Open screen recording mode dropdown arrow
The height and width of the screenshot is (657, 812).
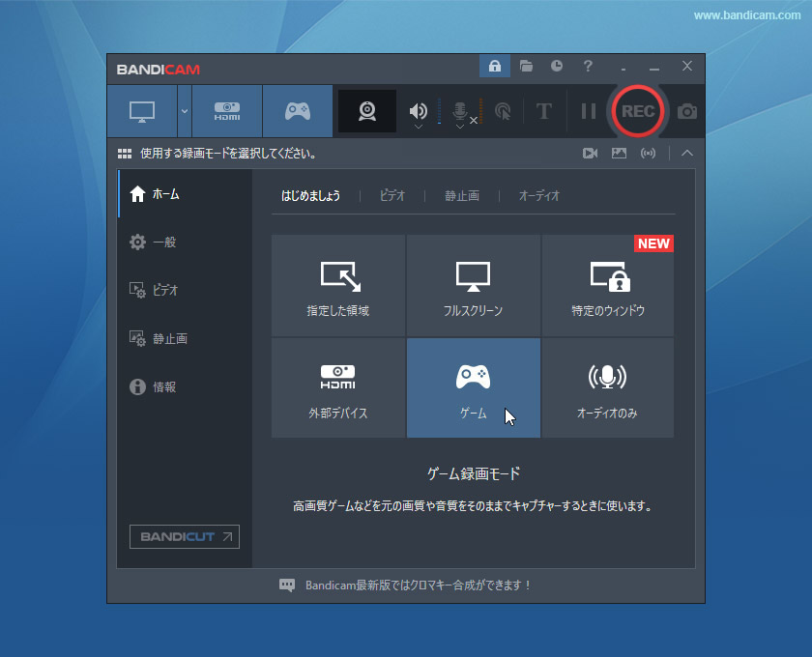coord(185,111)
